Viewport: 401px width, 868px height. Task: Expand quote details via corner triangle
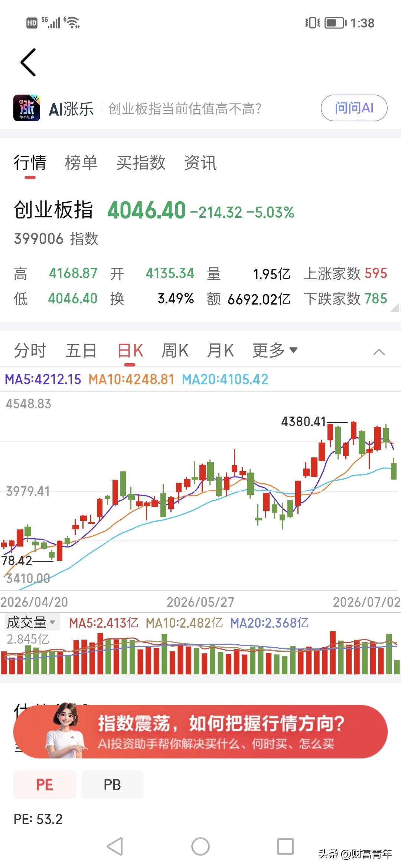[x=394, y=307]
